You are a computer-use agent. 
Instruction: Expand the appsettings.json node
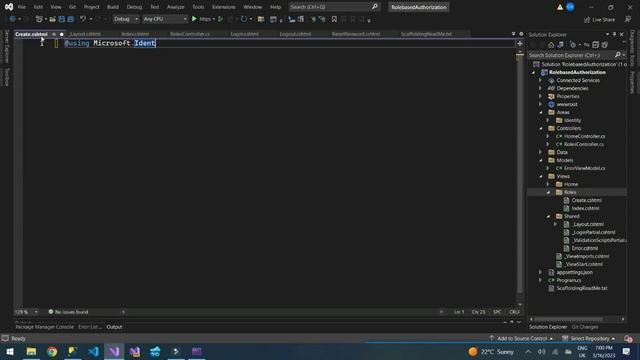click(540, 272)
